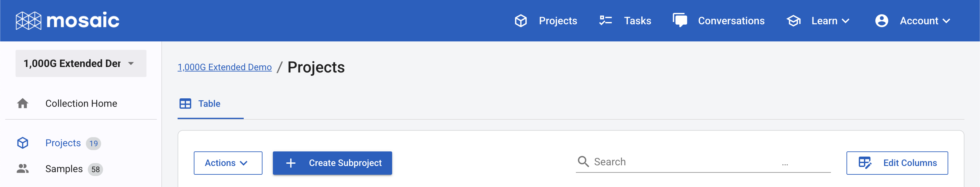Select the Projects cube icon in navigation

[521, 21]
